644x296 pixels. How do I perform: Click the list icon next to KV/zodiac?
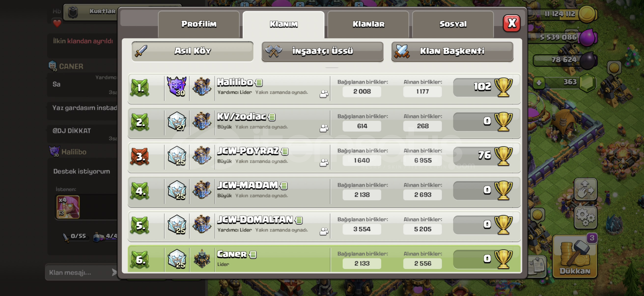[x=272, y=117]
